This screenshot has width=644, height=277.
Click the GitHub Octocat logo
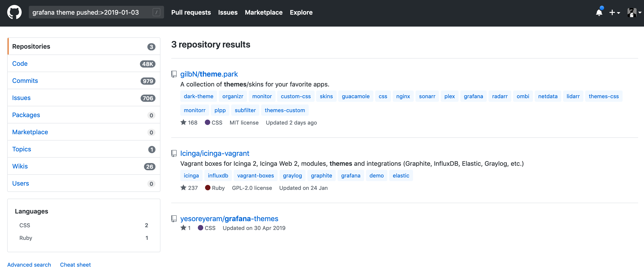14,12
